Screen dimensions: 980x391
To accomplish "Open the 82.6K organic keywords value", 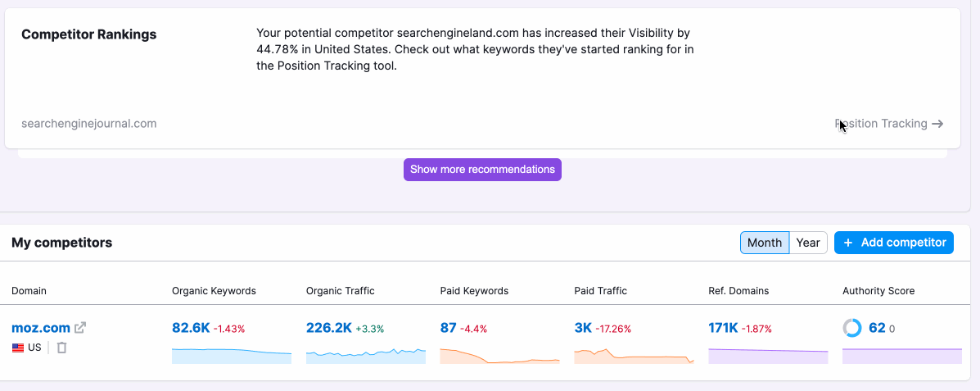I will (x=191, y=328).
